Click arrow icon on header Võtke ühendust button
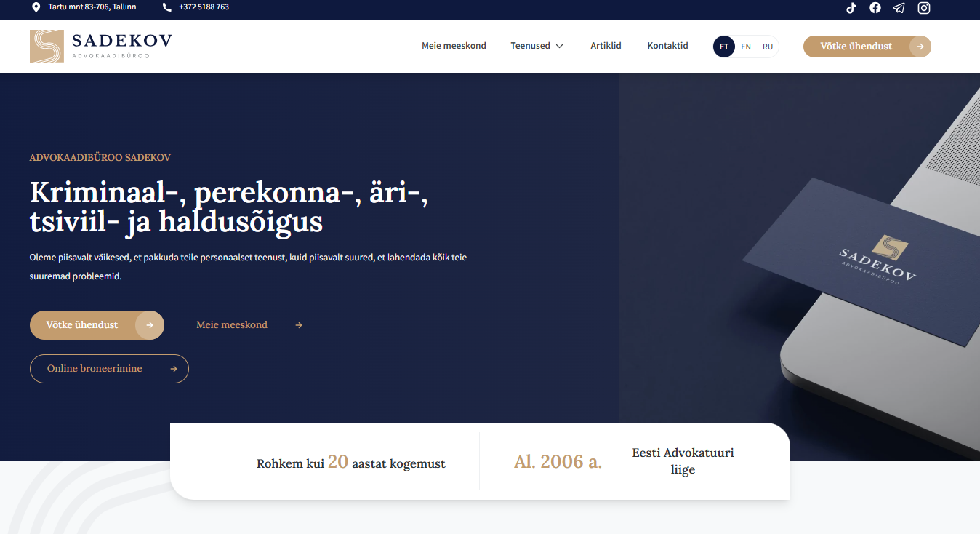This screenshot has width=980, height=534. tap(920, 47)
